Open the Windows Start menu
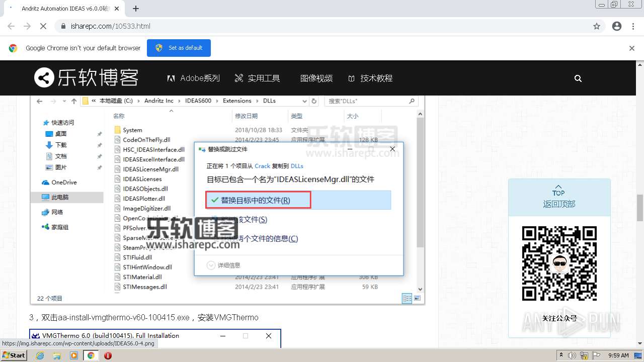This screenshot has width=644, height=362. tap(14, 355)
